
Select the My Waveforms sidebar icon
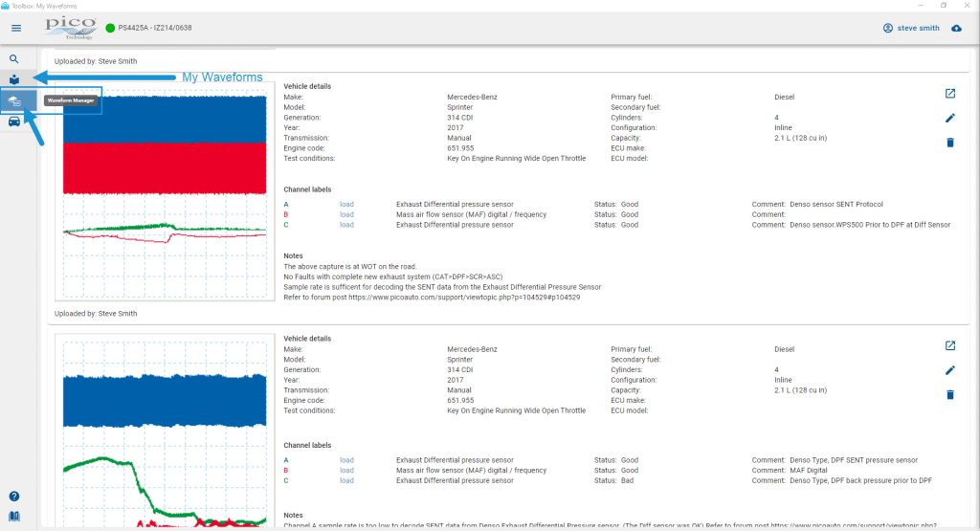(13, 79)
